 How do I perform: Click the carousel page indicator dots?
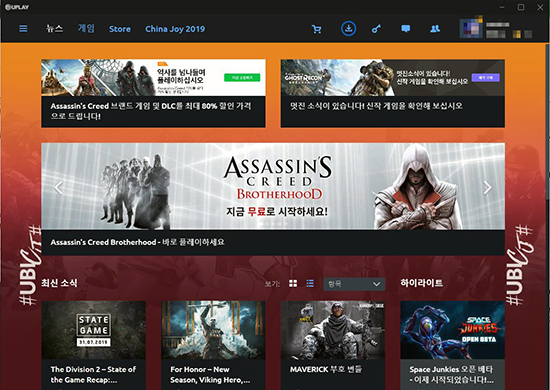click(273, 224)
